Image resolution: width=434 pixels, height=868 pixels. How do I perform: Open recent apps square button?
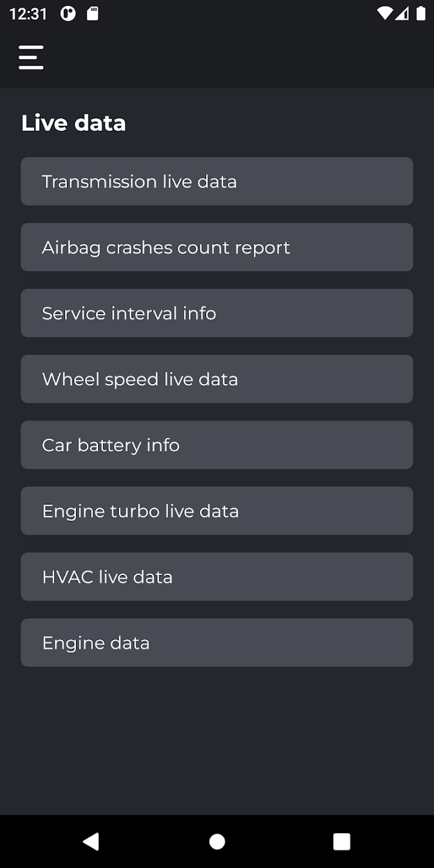(x=342, y=841)
